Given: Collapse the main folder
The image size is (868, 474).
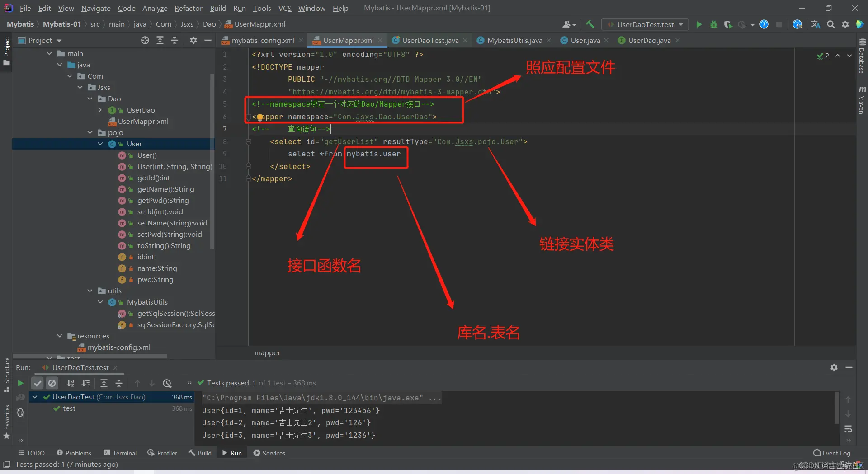Looking at the screenshot, I should pos(49,53).
